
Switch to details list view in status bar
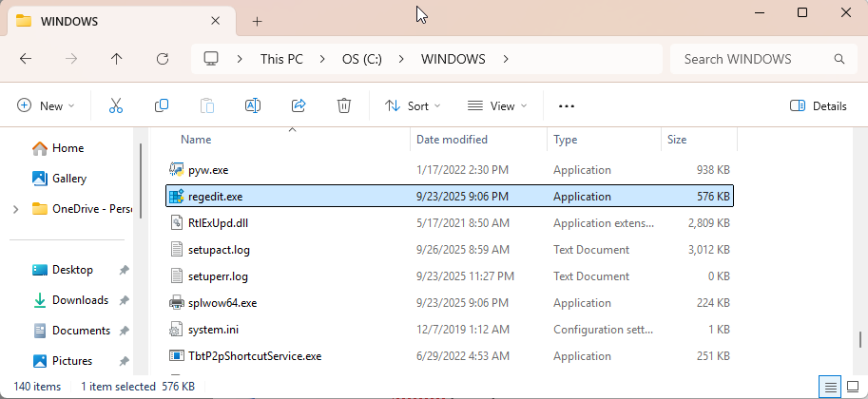pyautogui.click(x=831, y=387)
